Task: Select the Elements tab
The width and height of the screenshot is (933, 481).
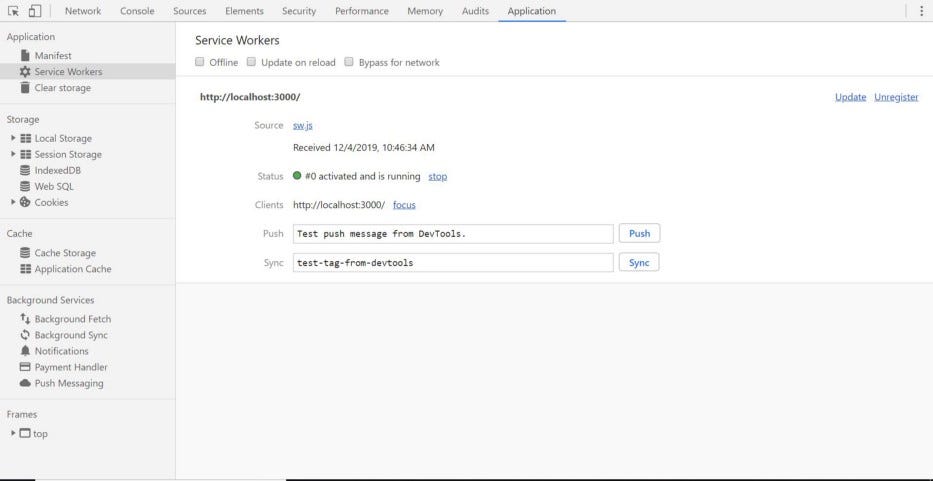Action: click(244, 11)
